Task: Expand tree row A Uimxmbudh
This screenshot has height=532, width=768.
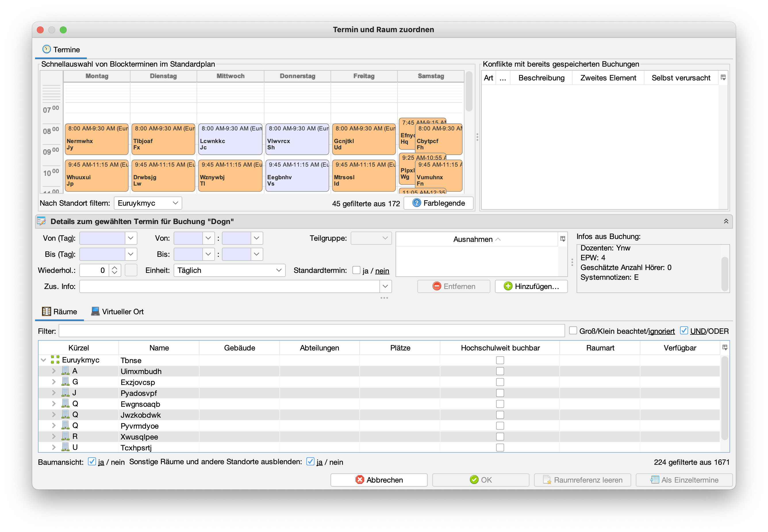Action: pos(54,371)
